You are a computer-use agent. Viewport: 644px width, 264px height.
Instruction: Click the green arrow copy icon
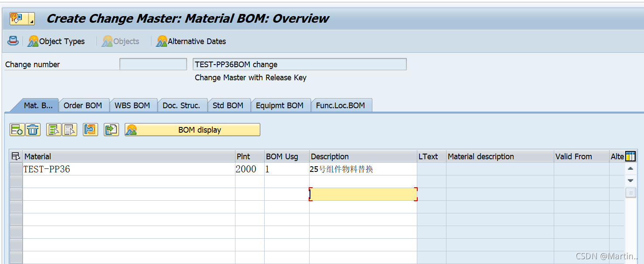(111, 130)
